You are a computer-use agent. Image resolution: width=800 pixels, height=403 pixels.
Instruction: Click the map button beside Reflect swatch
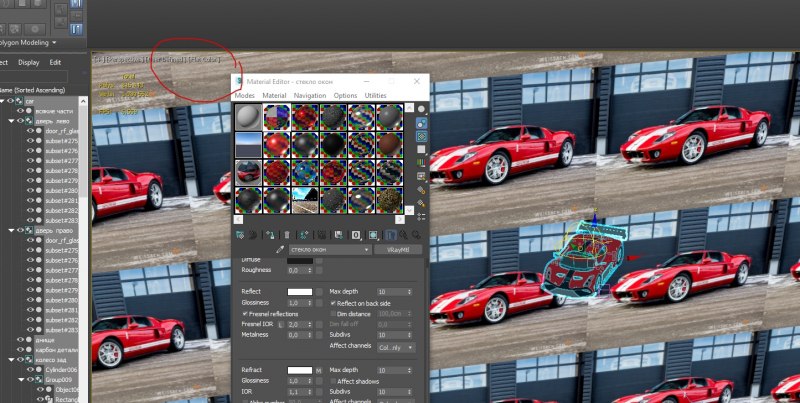click(x=319, y=292)
